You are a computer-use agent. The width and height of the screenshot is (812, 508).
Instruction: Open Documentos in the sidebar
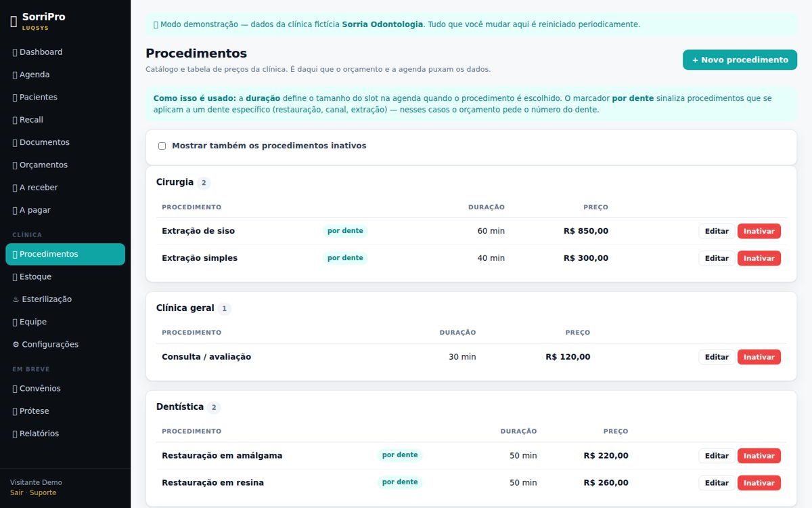(x=65, y=142)
